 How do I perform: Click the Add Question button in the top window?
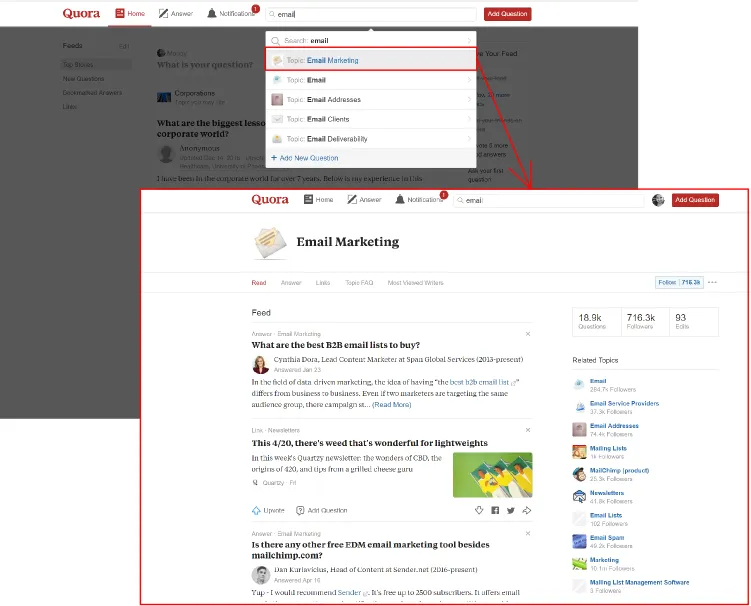507,14
